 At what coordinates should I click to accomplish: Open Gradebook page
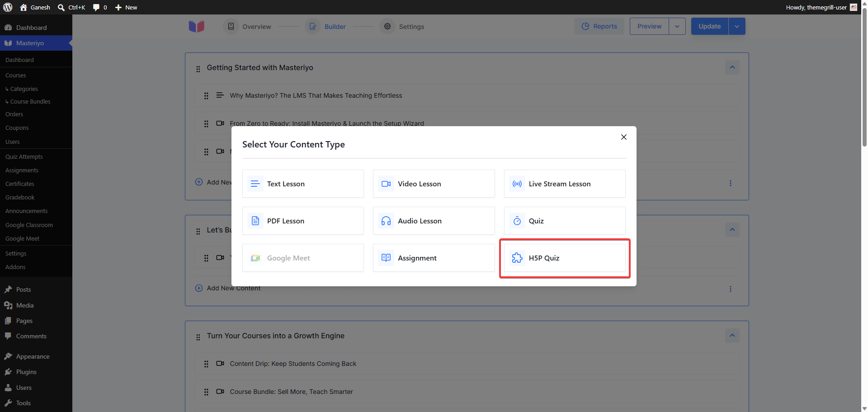[x=20, y=197]
